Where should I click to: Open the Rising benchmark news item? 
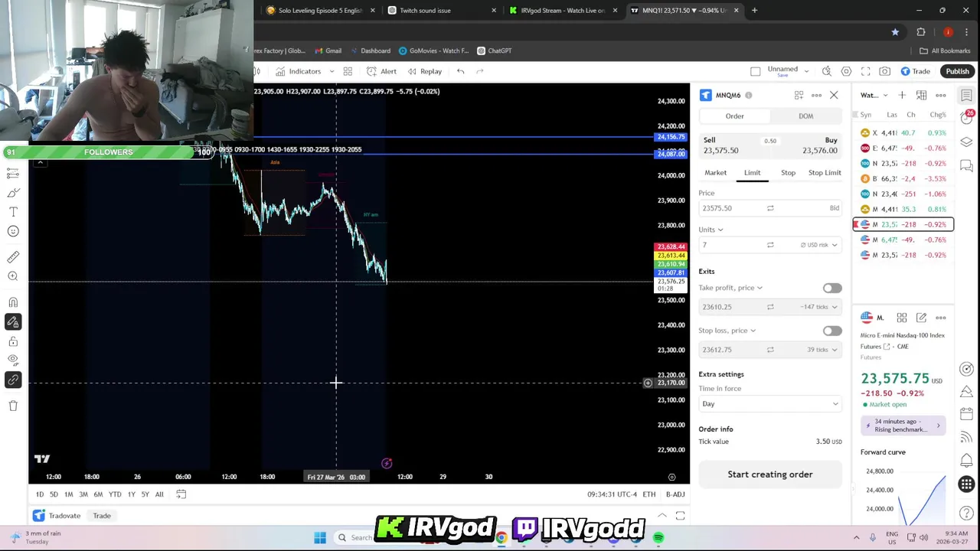pos(903,425)
